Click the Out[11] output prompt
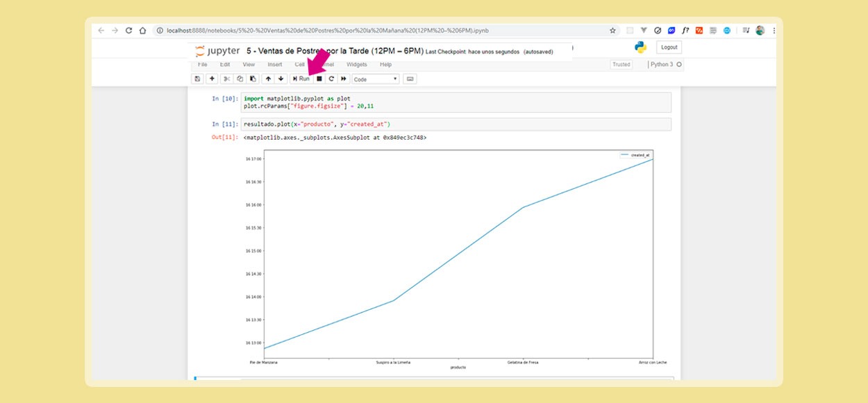Viewport: 868px width, 403px height. [x=225, y=138]
